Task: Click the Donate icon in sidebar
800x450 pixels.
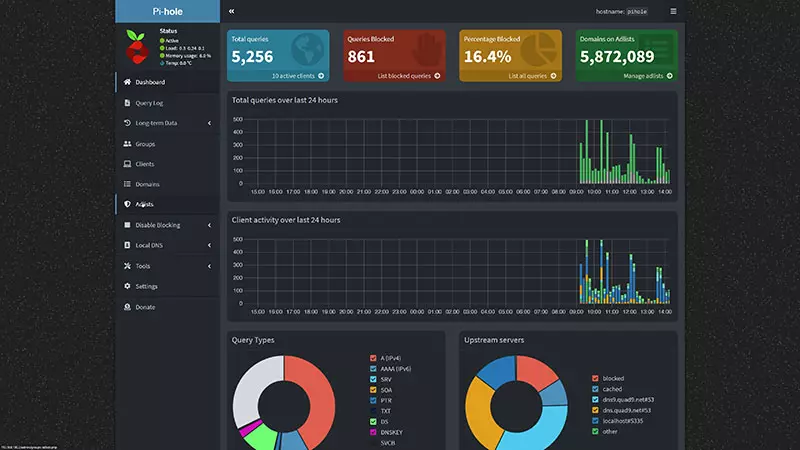Action: (x=127, y=307)
